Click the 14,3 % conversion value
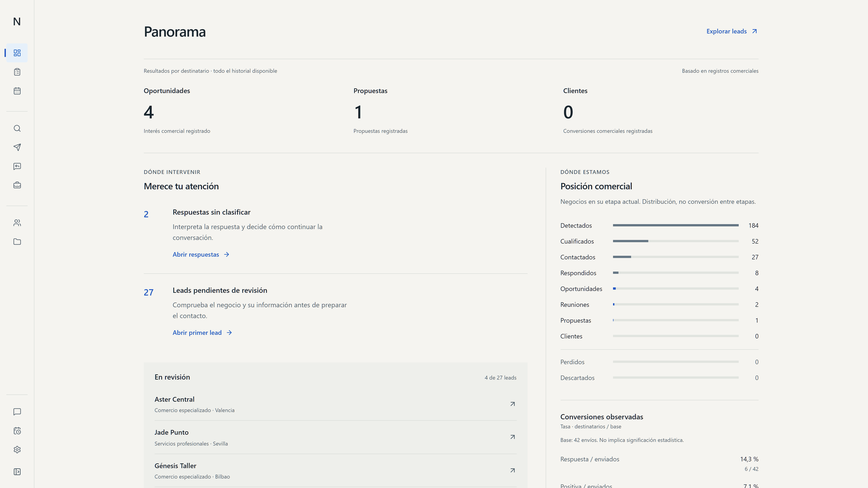This screenshot has width=868, height=488. [x=749, y=459]
